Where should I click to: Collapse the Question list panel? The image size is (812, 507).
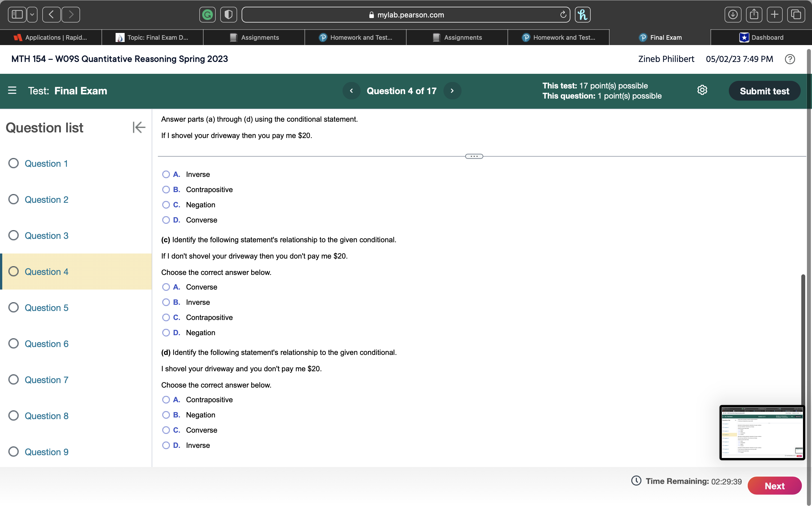(139, 127)
